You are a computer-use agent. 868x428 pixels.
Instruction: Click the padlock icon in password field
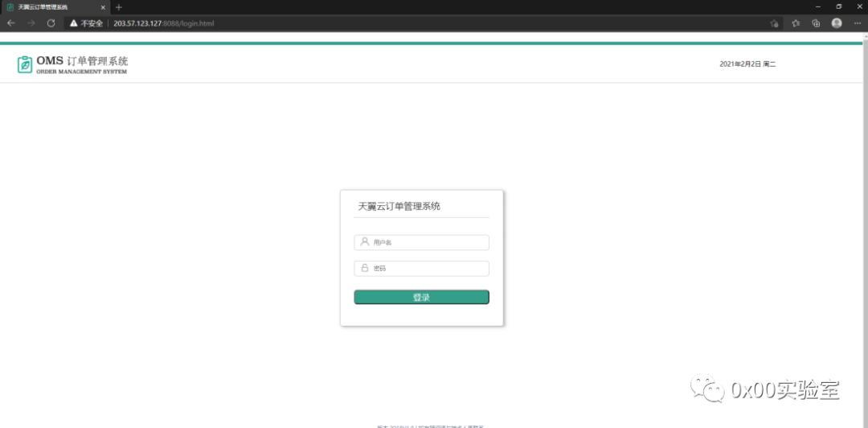click(x=365, y=268)
